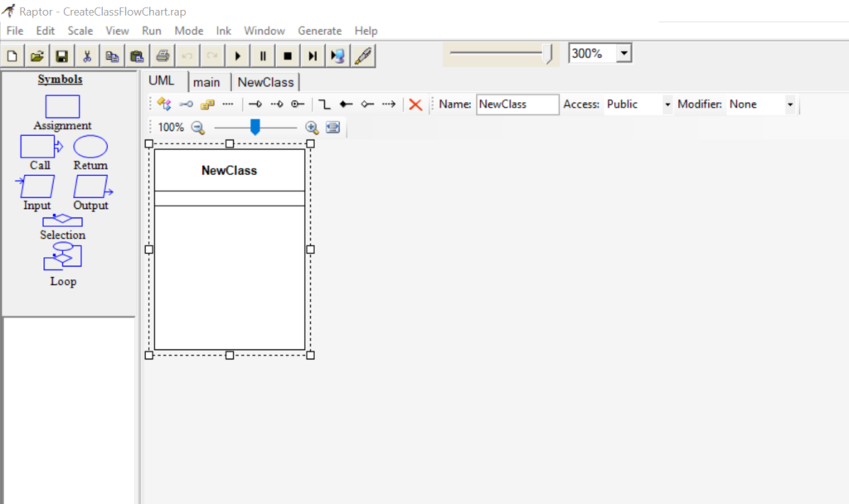Open the Generate menu
The width and height of the screenshot is (849, 504).
click(319, 31)
